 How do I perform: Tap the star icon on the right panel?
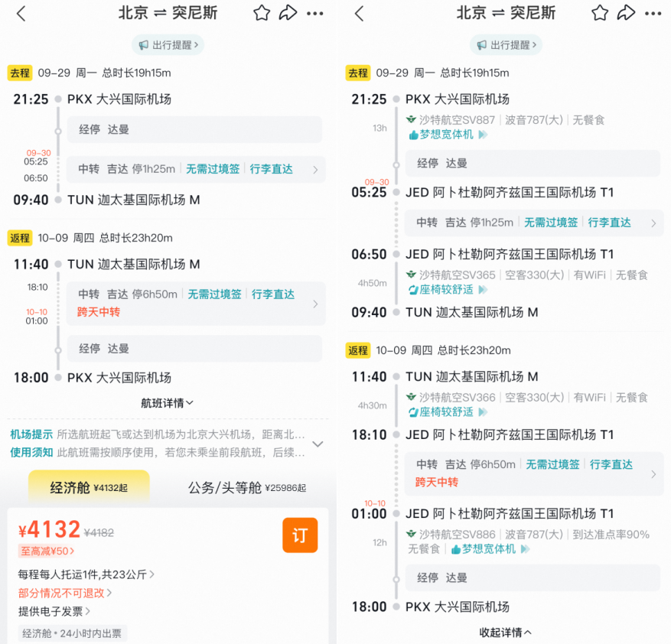600,13
